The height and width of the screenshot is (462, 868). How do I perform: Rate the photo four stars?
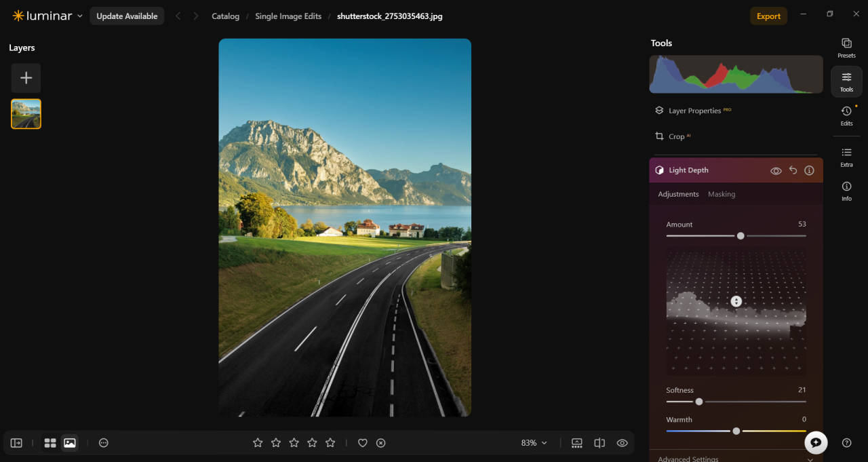312,443
